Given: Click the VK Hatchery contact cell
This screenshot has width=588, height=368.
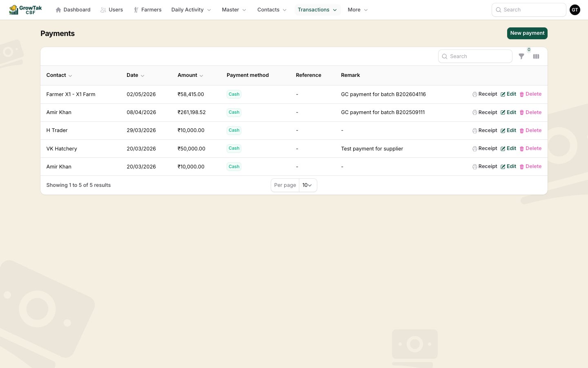Looking at the screenshot, I should tap(62, 149).
